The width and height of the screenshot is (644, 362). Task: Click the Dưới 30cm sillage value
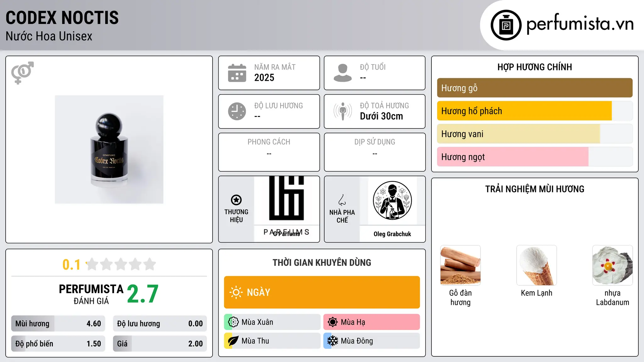(381, 116)
